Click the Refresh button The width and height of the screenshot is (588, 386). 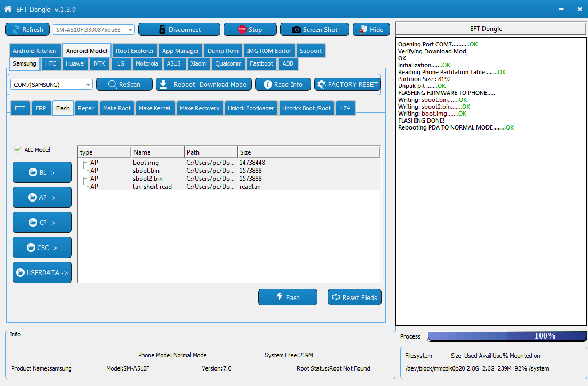(x=27, y=30)
